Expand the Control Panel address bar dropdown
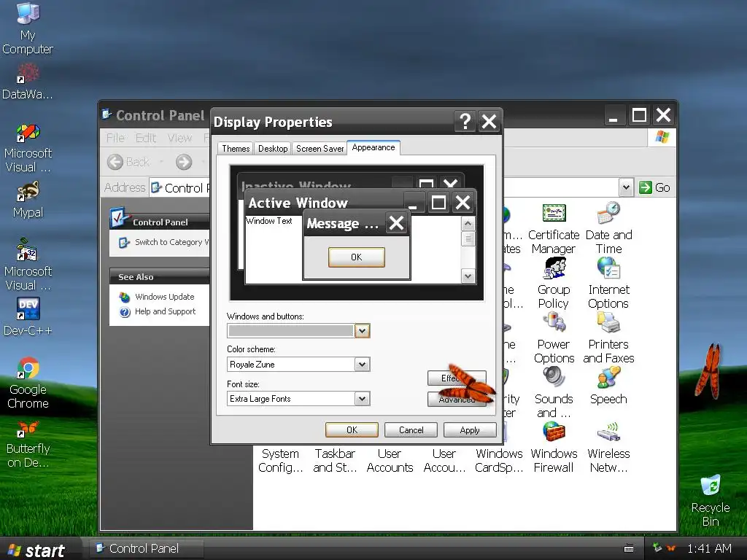747x560 pixels. [x=626, y=187]
